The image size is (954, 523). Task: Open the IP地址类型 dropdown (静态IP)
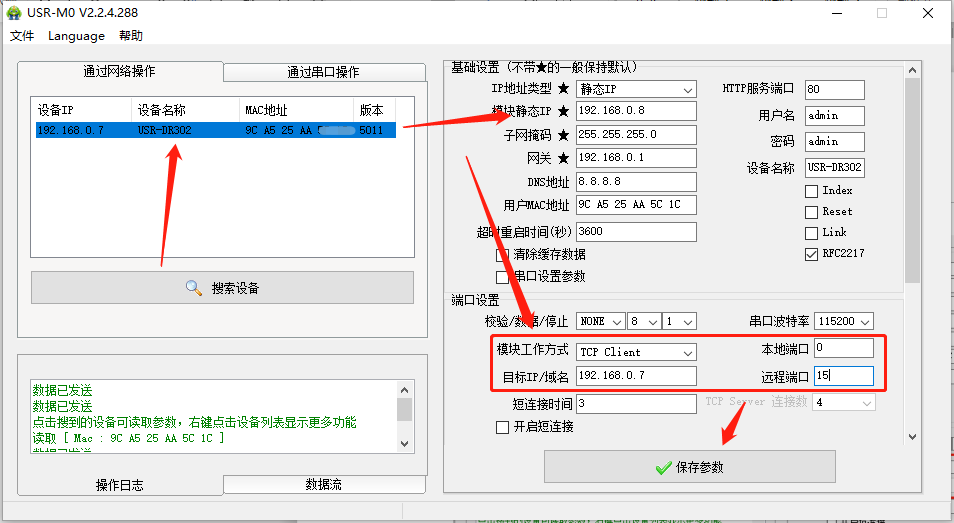point(636,89)
